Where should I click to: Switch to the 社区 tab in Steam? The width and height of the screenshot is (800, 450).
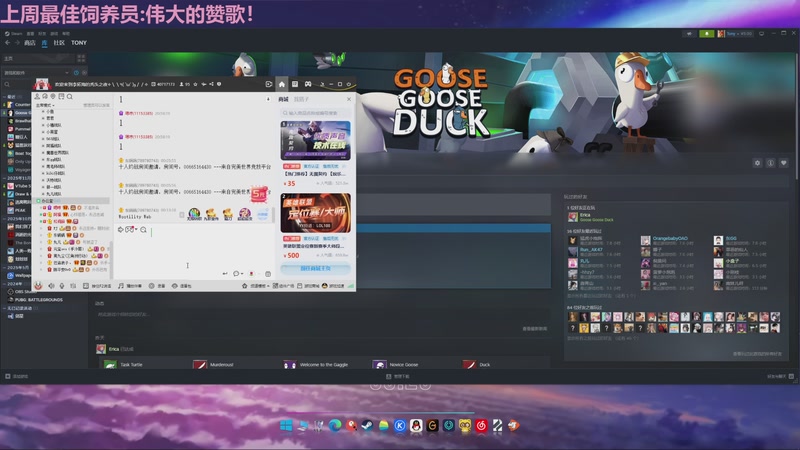point(59,43)
